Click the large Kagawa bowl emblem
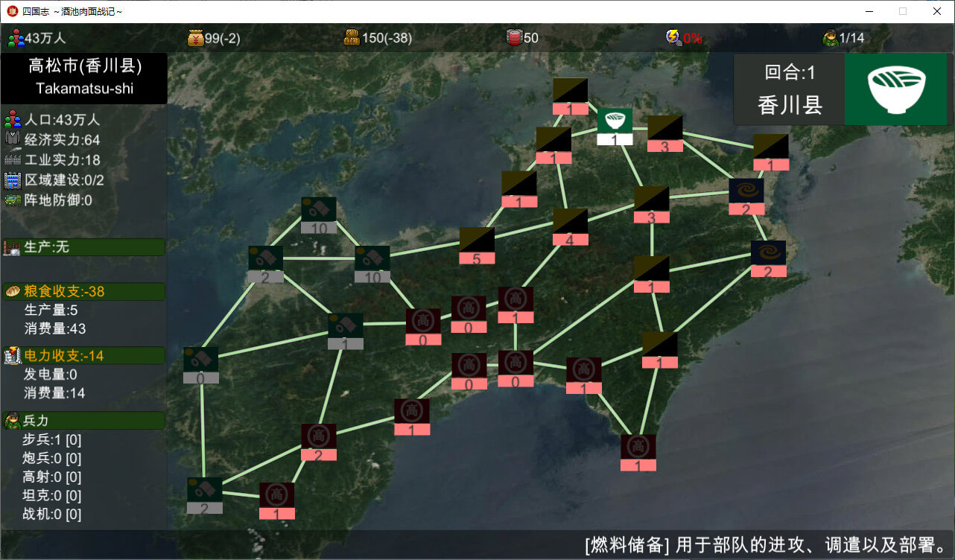 click(x=897, y=89)
